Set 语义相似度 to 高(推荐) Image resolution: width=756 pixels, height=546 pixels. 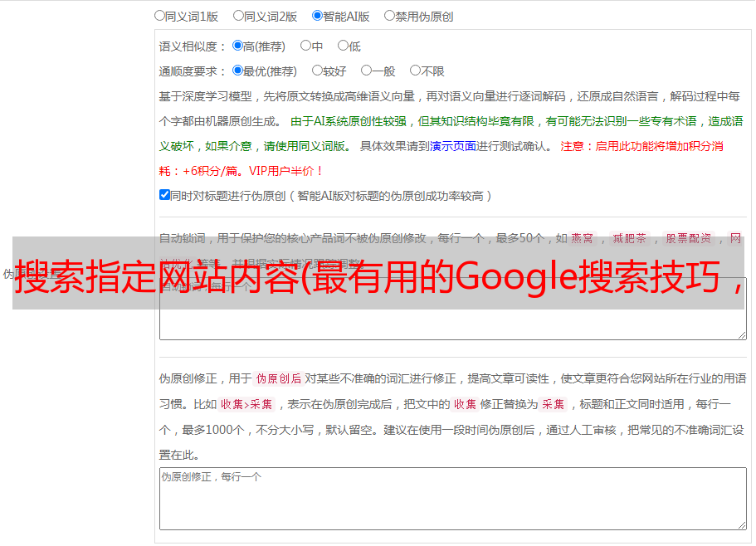237,46
